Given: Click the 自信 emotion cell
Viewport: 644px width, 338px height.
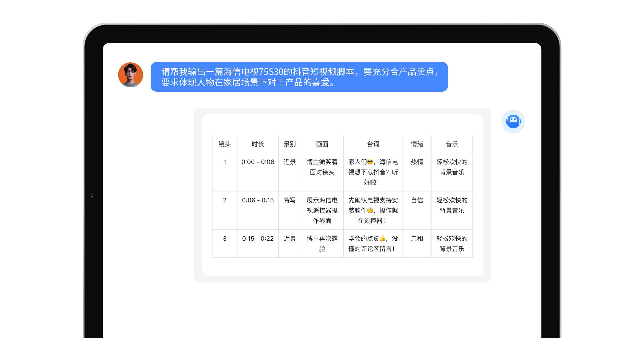Looking at the screenshot, I should [x=417, y=210].
